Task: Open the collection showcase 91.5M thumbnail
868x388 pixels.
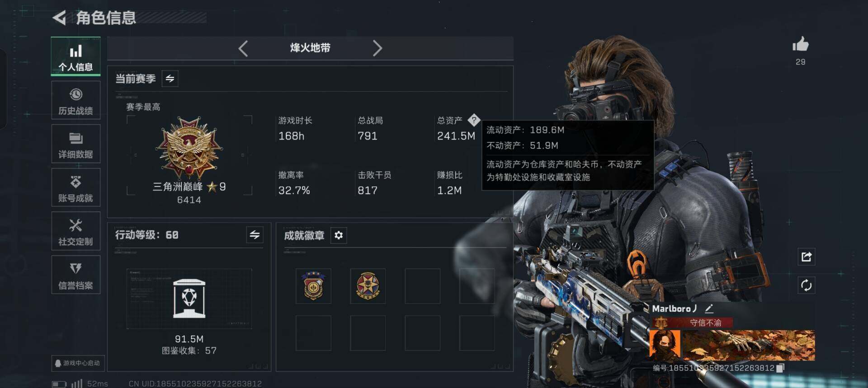Action: point(189,299)
